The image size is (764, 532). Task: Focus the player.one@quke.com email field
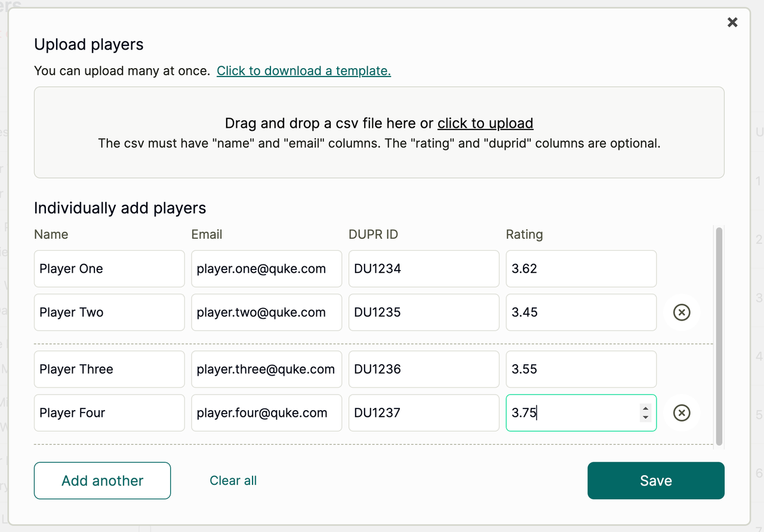tap(266, 269)
